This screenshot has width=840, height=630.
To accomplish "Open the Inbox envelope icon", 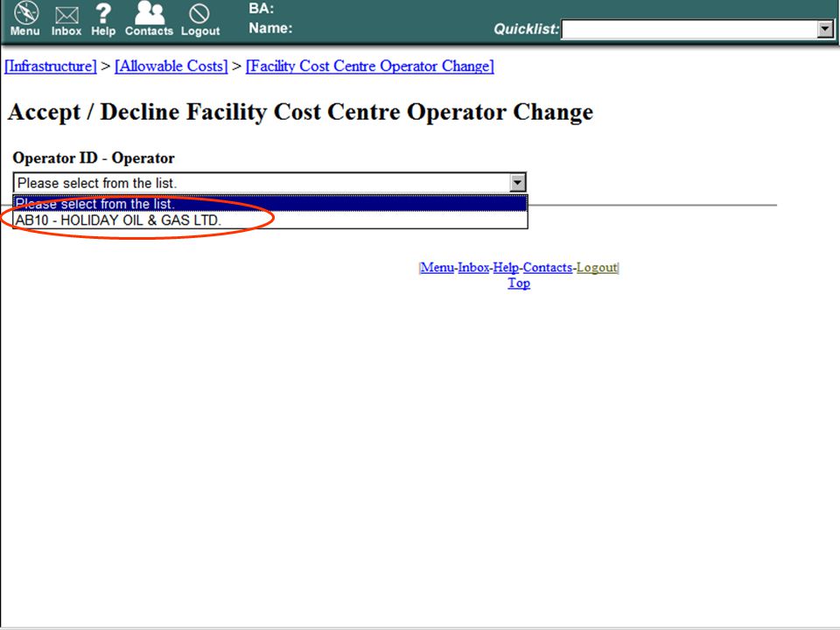I will 66,15.
